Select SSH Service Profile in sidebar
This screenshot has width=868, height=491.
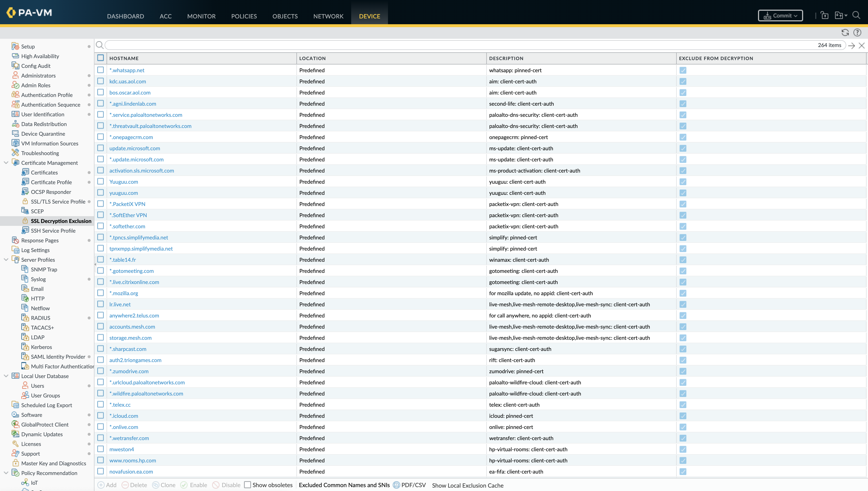click(x=53, y=231)
